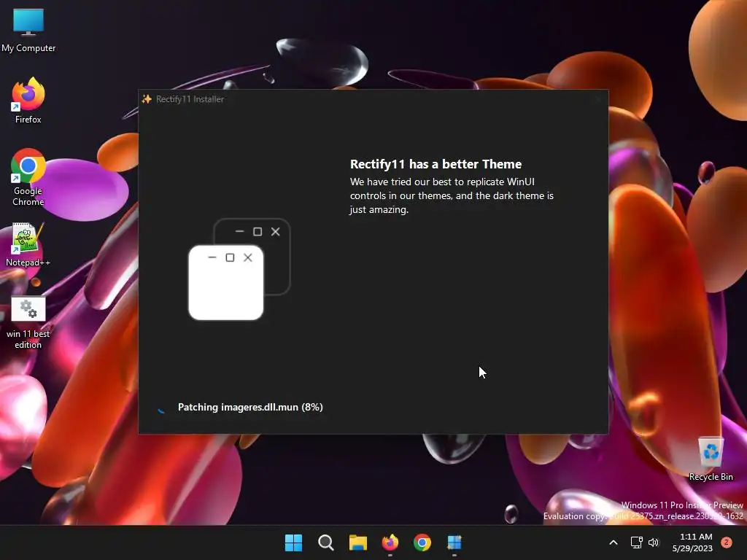Viewport: 747px width, 560px height.
Task: Click the Rectify11 Installer sparkle icon
Action: point(147,99)
